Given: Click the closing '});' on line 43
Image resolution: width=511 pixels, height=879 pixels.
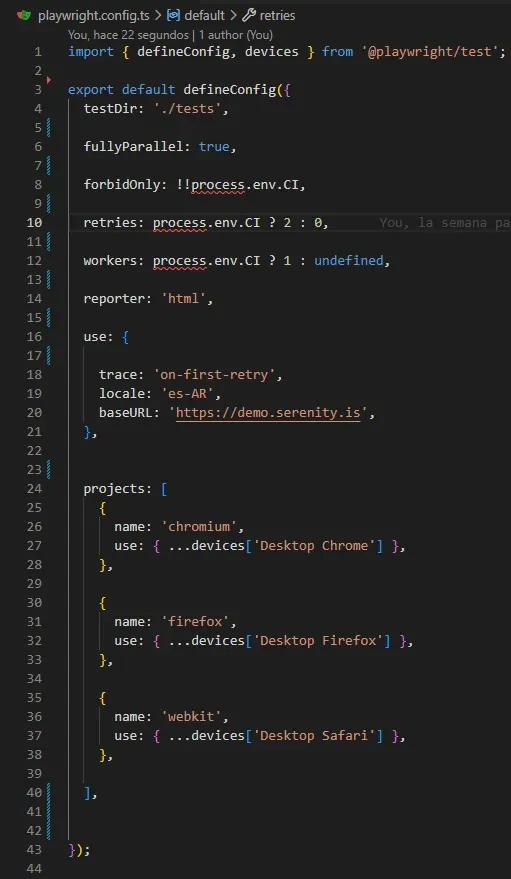Looking at the screenshot, I should point(80,850).
